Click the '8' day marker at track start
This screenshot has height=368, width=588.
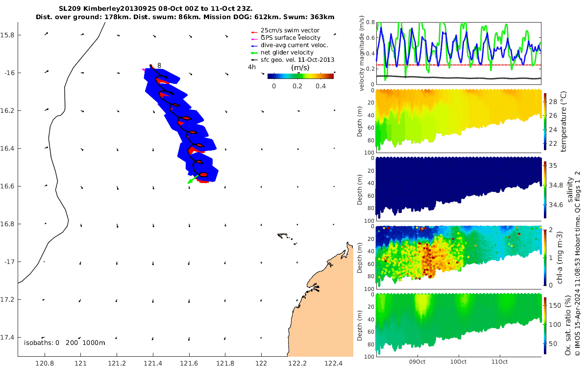tap(159, 65)
